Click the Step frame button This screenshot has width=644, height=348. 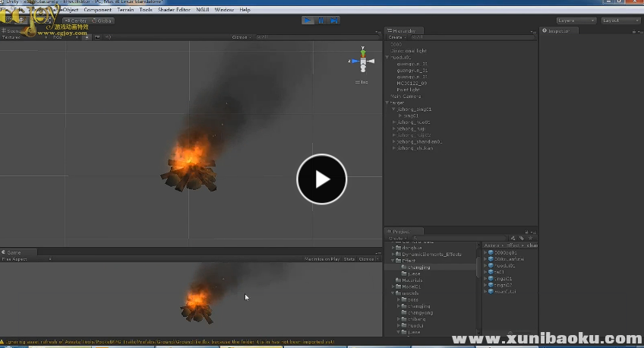tap(333, 21)
